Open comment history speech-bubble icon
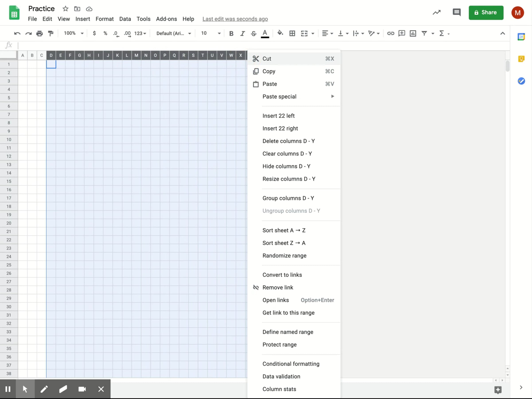This screenshot has height=399, width=532. point(456,12)
